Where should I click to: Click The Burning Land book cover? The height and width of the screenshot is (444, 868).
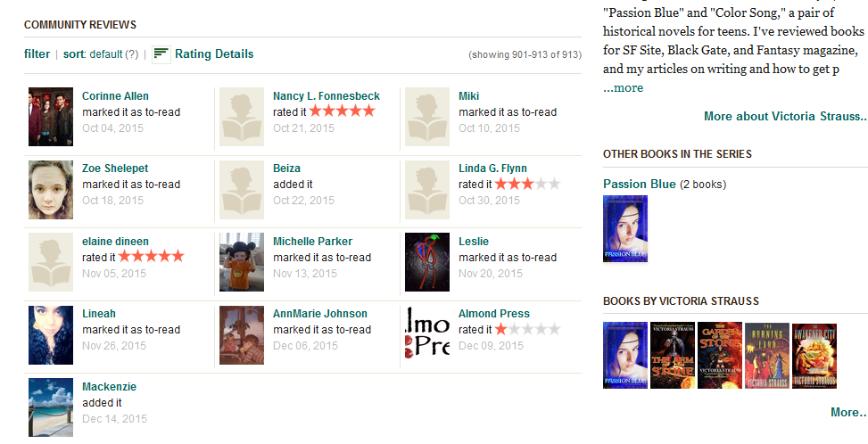[767, 356]
